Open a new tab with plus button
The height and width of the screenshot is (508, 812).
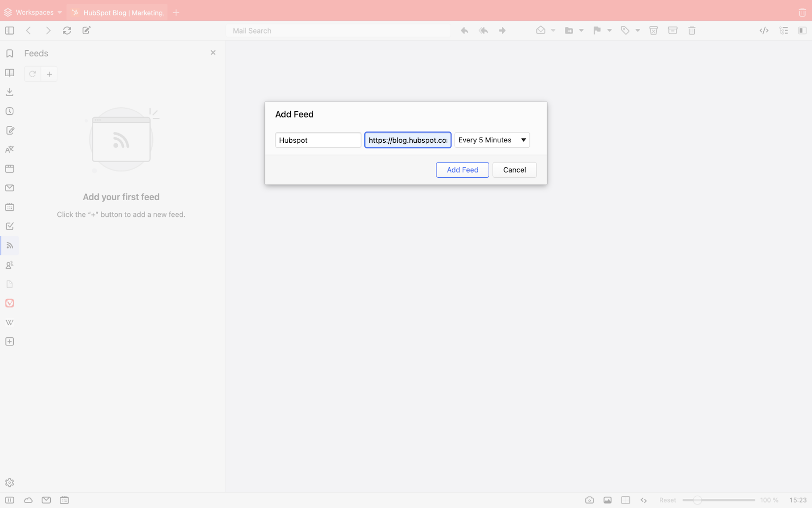(176, 13)
